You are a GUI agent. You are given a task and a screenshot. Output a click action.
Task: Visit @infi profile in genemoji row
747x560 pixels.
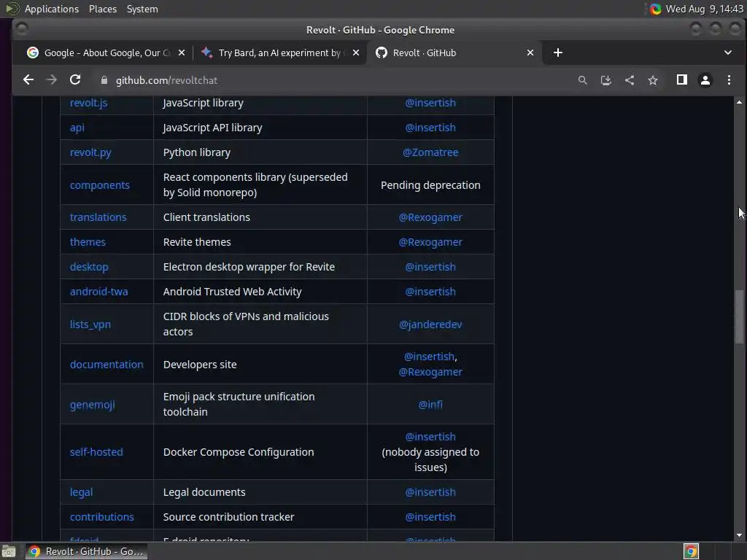[430, 405]
